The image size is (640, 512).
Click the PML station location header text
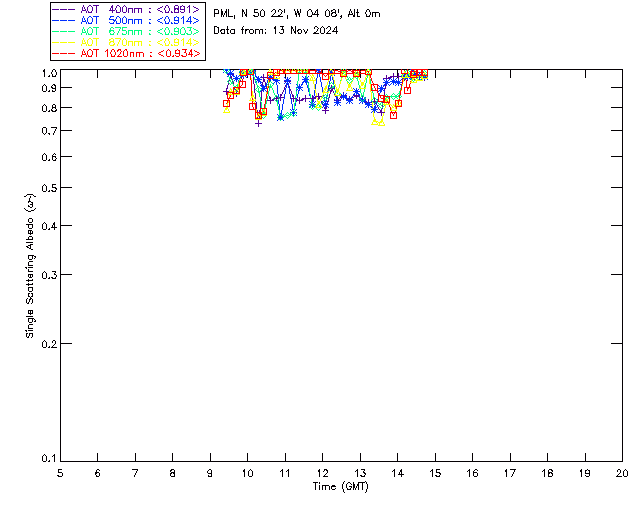point(297,13)
